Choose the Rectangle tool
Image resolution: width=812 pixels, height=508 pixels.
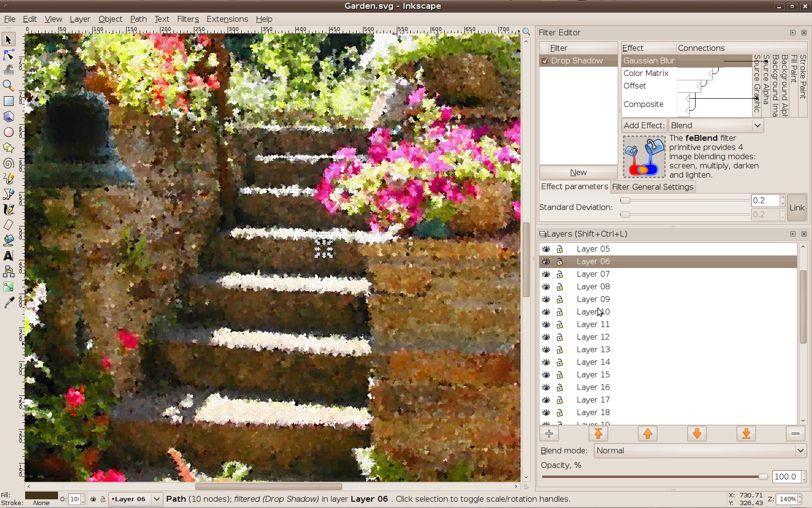(x=8, y=101)
